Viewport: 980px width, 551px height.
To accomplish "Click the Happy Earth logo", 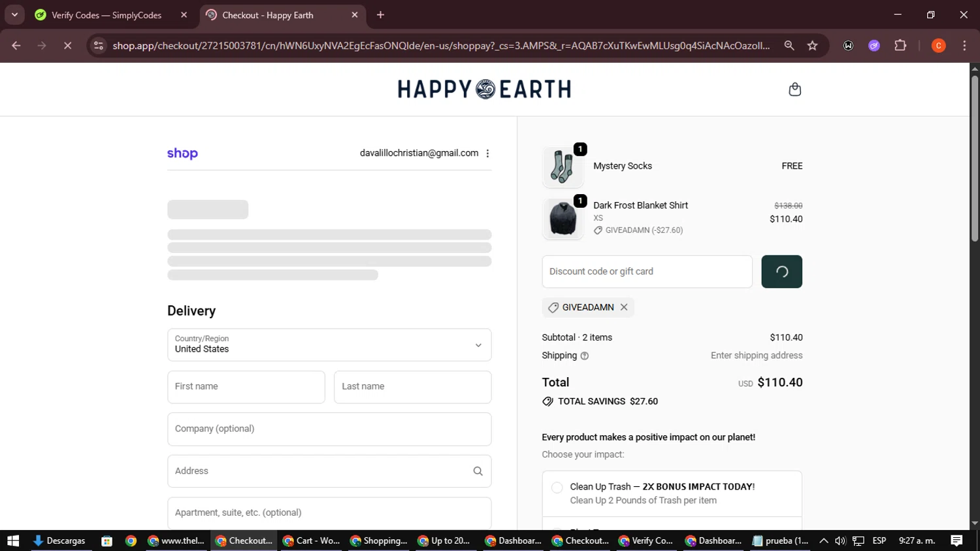I will [484, 89].
